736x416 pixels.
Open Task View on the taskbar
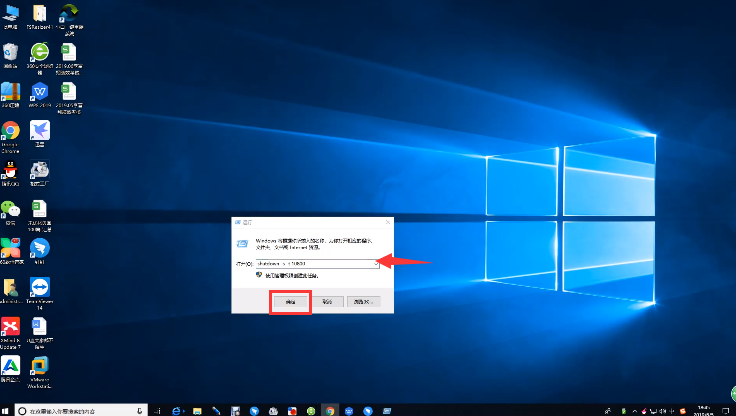[x=157, y=411]
